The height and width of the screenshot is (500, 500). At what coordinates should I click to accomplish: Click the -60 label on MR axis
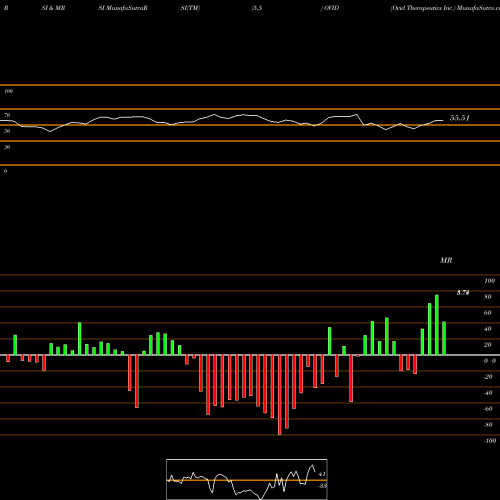pos(488,409)
